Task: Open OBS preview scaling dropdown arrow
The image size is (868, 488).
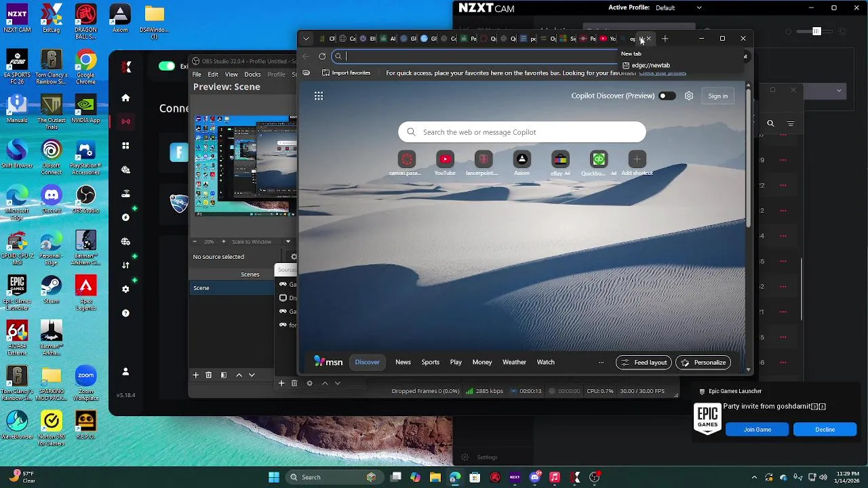Action: tap(288, 241)
